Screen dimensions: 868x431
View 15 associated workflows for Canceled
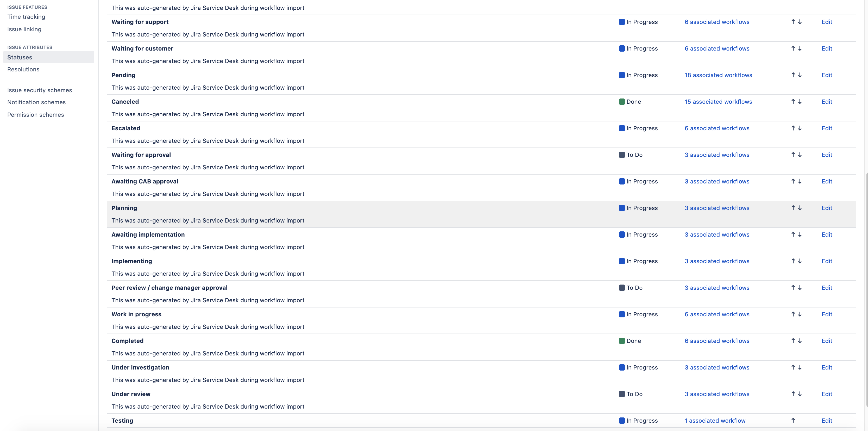click(718, 102)
